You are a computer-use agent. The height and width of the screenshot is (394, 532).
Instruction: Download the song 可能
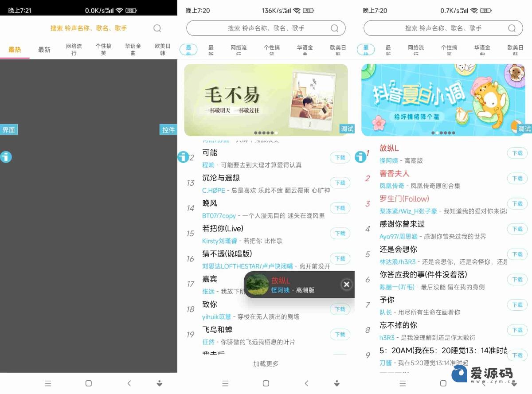click(340, 157)
